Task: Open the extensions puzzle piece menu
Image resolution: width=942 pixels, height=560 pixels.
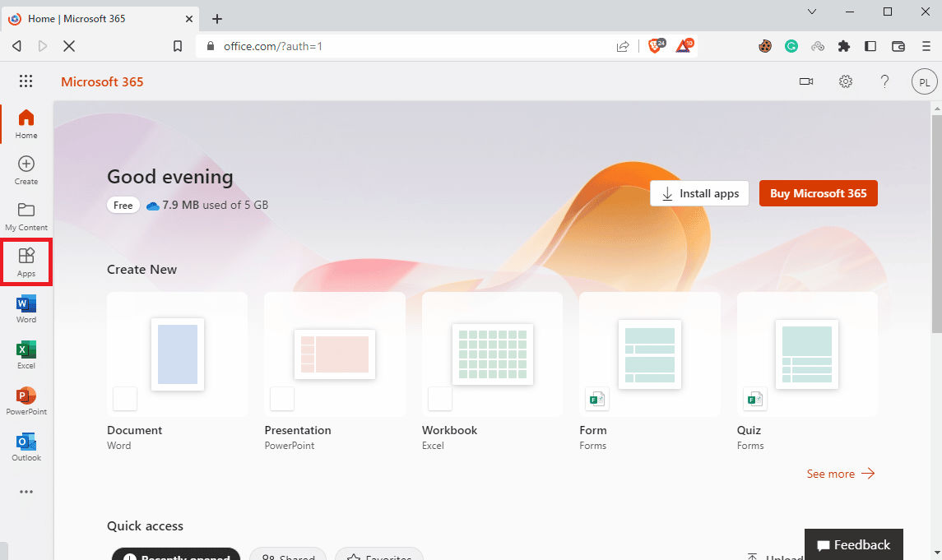Action: pyautogui.click(x=844, y=46)
